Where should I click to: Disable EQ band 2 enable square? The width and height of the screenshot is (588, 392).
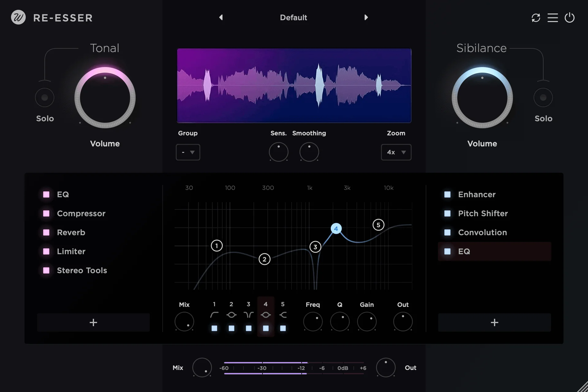point(232,328)
